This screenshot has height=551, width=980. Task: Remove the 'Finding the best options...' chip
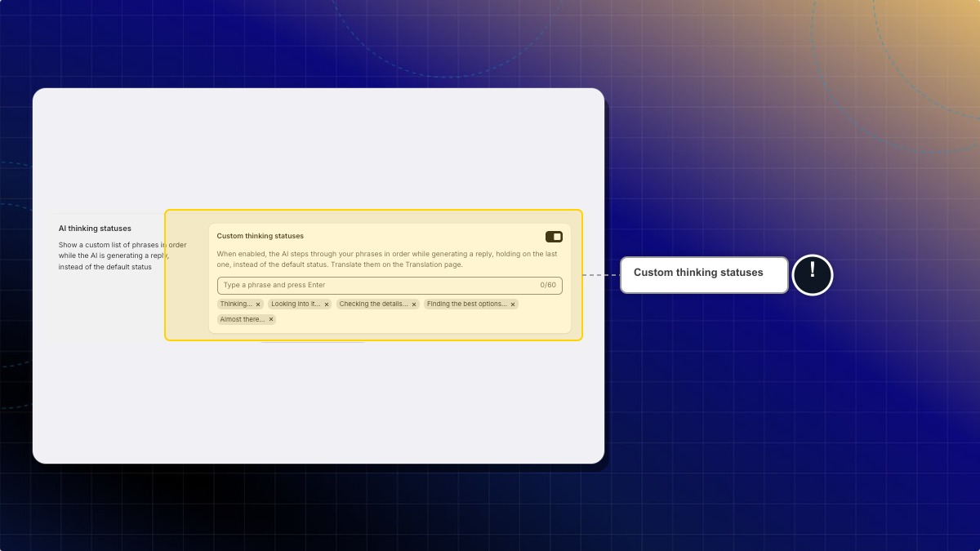pyautogui.click(x=513, y=304)
